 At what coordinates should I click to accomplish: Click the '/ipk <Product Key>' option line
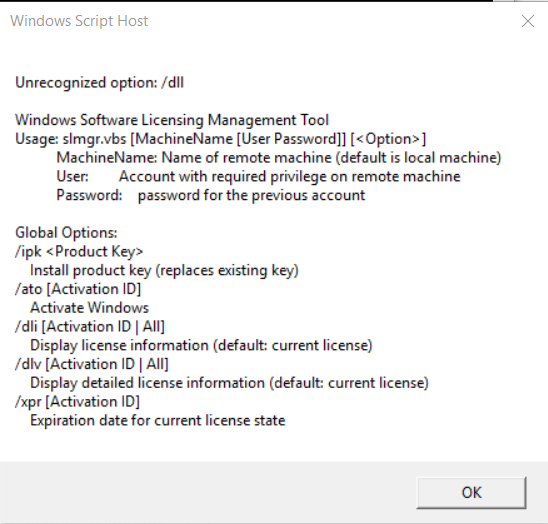(79, 252)
